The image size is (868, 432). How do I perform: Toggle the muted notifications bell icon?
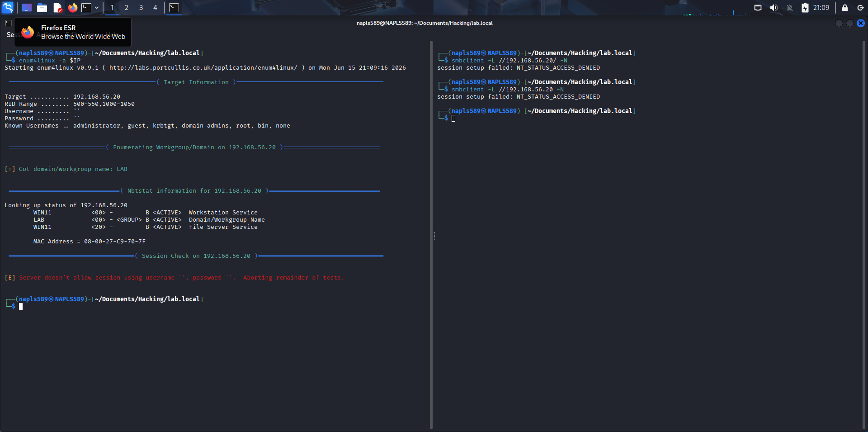(x=790, y=8)
